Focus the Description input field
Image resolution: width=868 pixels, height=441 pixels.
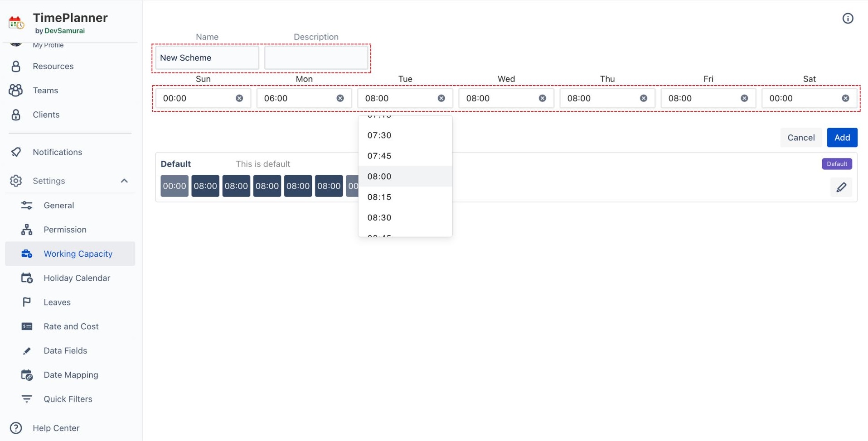tap(316, 58)
